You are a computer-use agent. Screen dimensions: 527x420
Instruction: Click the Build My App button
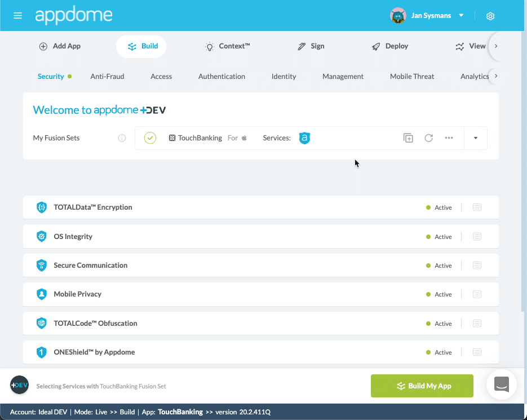click(422, 386)
